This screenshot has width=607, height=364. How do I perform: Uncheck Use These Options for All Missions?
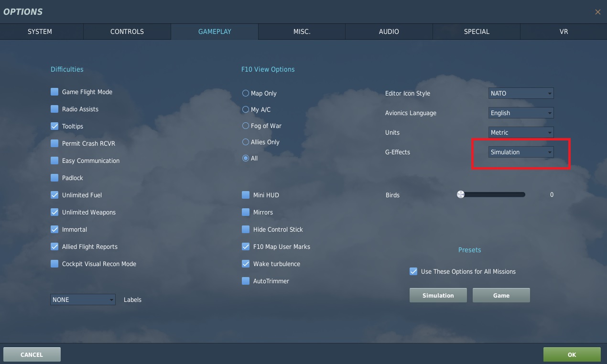(413, 271)
